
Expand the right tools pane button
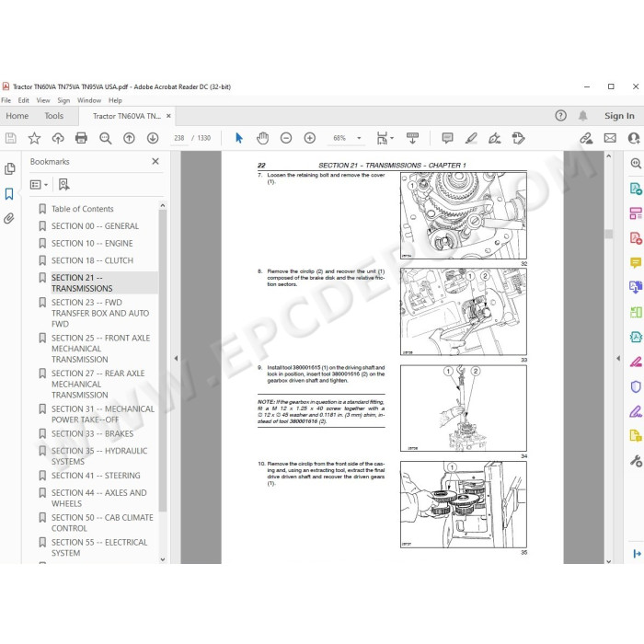637,554
